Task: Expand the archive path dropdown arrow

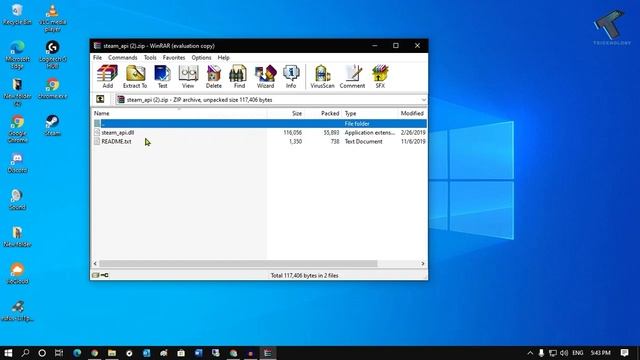Action: click(x=423, y=100)
